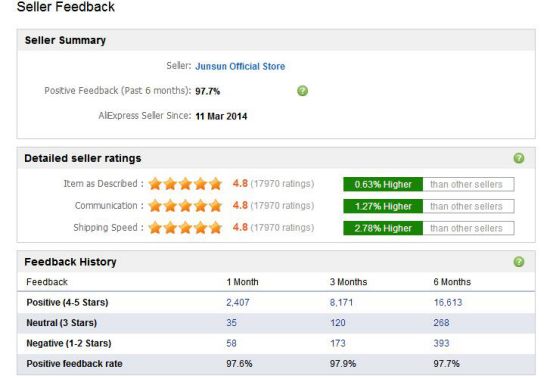The height and width of the screenshot is (380, 554).
Task: Open Junsun Official Store seller link
Action: click(x=240, y=66)
